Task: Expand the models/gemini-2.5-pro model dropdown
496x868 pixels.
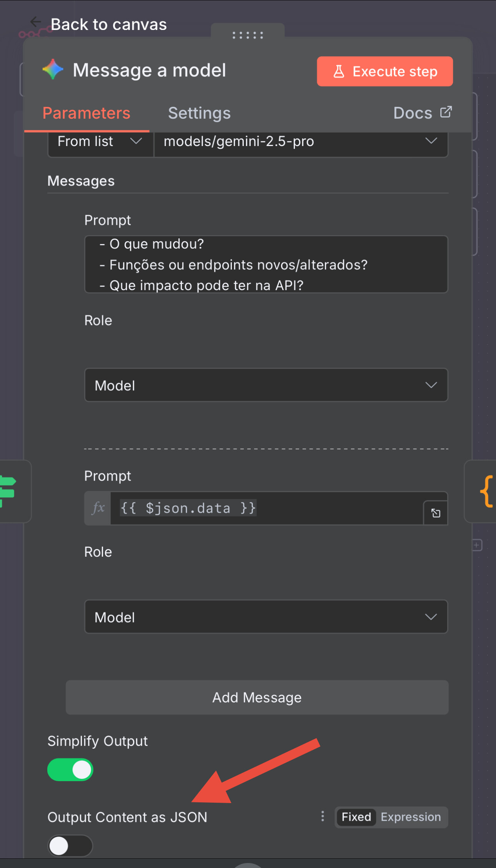Action: coord(301,142)
